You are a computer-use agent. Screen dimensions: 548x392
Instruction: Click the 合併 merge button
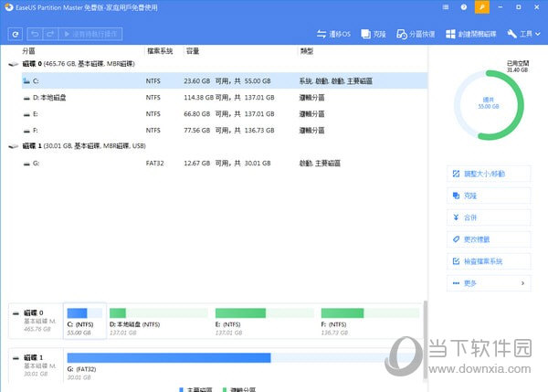(x=489, y=217)
